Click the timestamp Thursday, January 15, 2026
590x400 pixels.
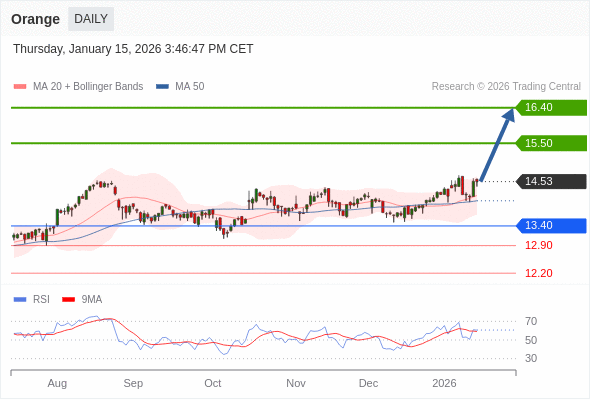[x=133, y=49]
